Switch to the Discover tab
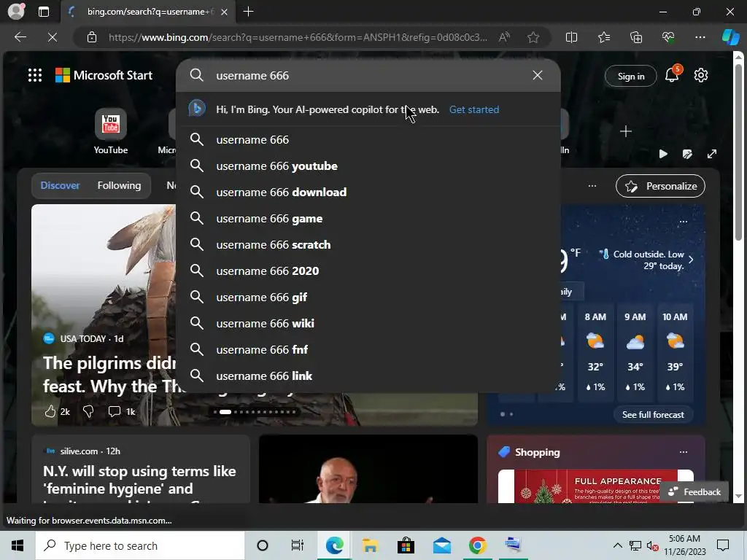The height and width of the screenshot is (560, 747). pos(60,185)
